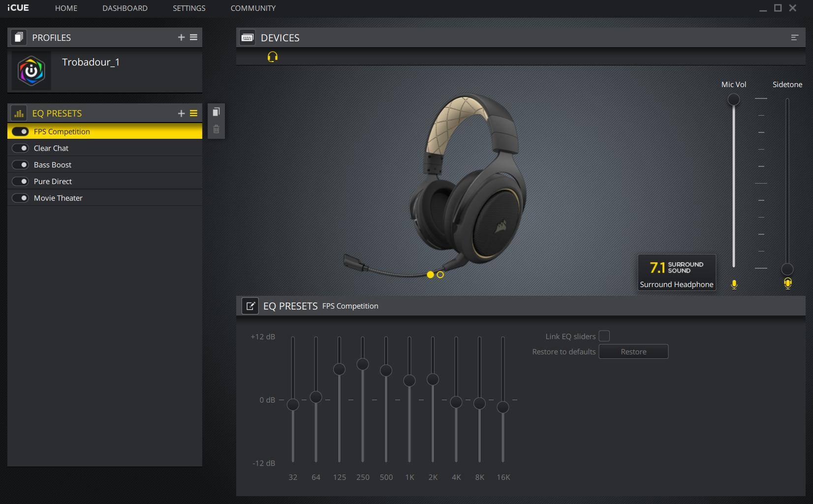Toggle the 7.1 Surround Sound button
This screenshot has width=813, height=504.
coord(676,272)
